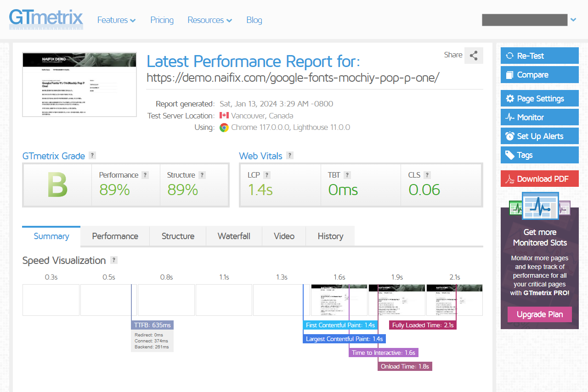This screenshot has height=392, width=588.
Task: Open the user account dropdown arrow
Action: pyautogui.click(x=573, y=20)
